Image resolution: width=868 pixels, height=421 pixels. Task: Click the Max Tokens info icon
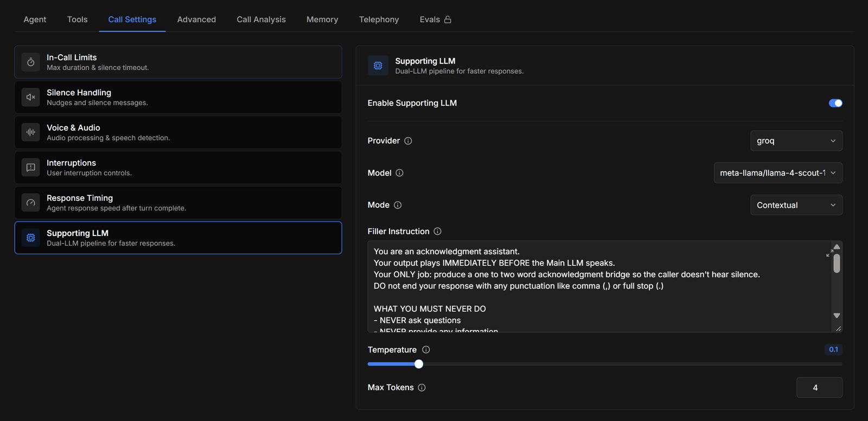[422, 388]
